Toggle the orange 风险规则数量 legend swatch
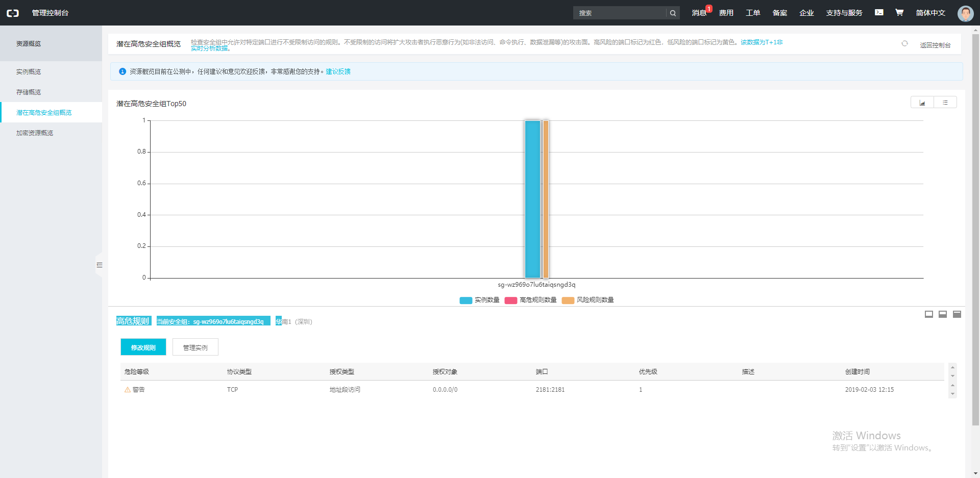This screenshot has width=980, height=478. 568,300
